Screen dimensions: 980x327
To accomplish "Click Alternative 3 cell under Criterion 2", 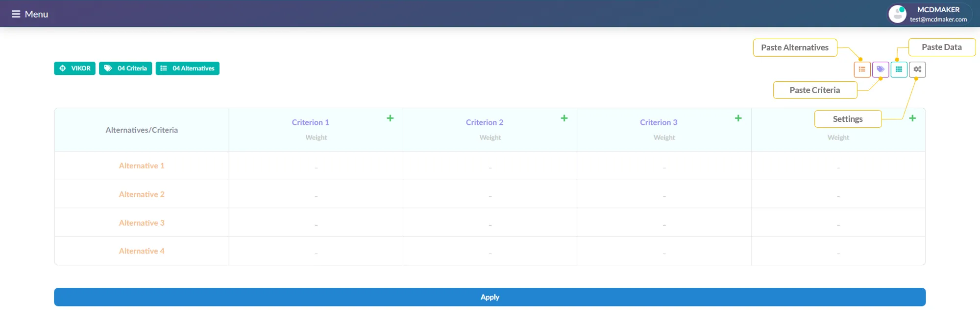I will click(x=490, y=223).
